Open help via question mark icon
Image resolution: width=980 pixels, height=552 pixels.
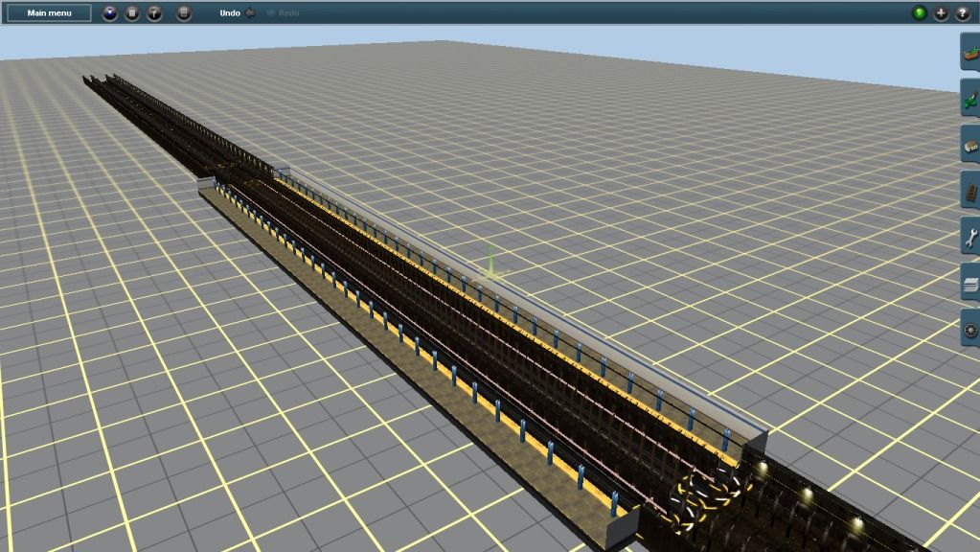click(x=963, y=12)
